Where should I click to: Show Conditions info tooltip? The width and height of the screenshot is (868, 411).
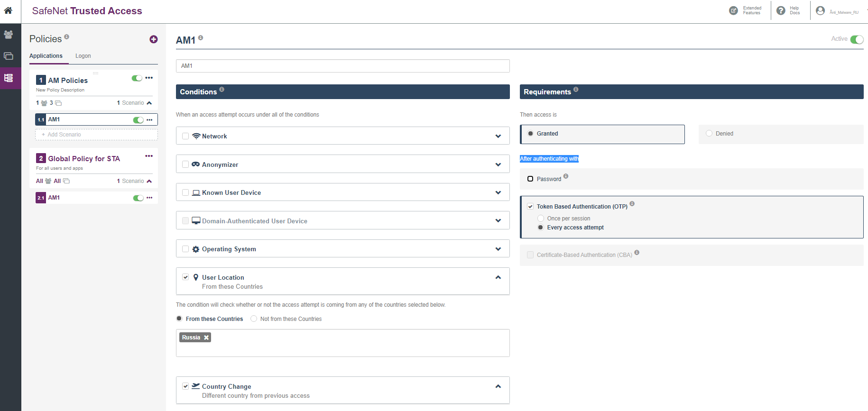point(222,89)
